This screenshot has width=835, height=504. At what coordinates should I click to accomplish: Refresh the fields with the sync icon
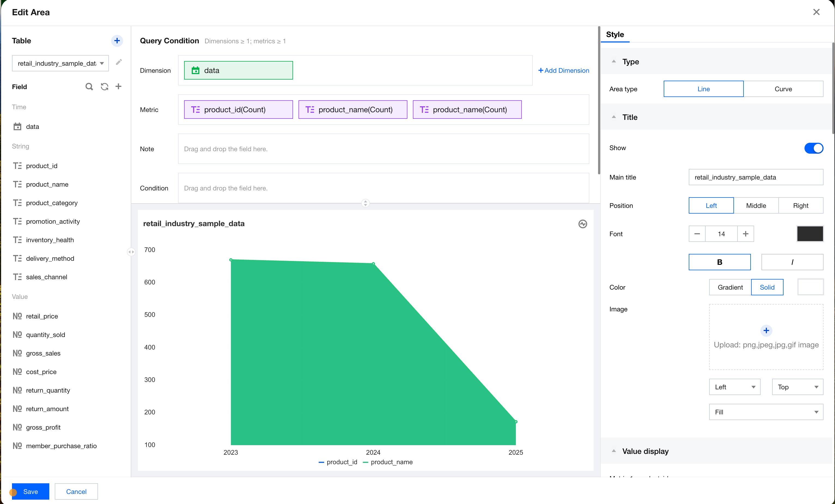click(x=104, y=87)
